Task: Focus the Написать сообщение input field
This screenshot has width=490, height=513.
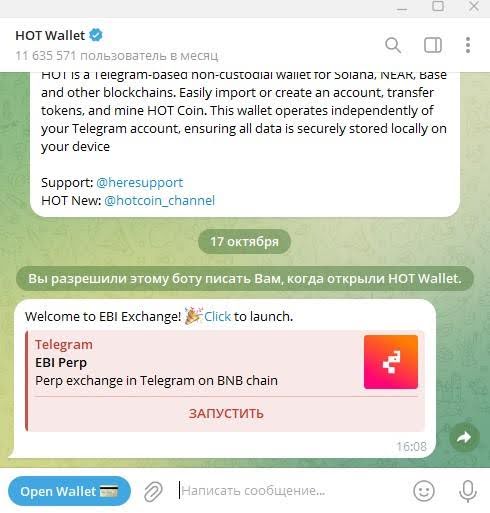Action: tap(290, 491)
